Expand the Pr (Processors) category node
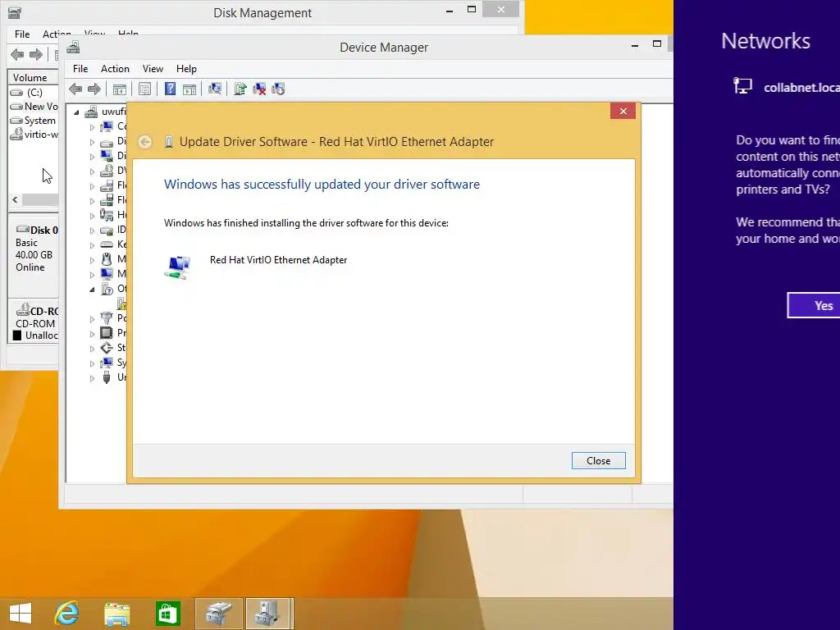The height and width of the screenshot is (630, 840). click(92, 334)
